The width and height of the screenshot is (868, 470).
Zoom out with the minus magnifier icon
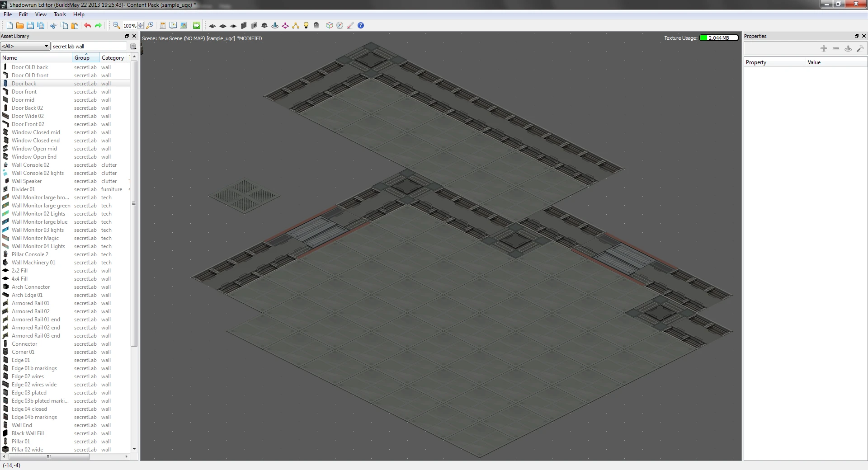coord(116,26)
